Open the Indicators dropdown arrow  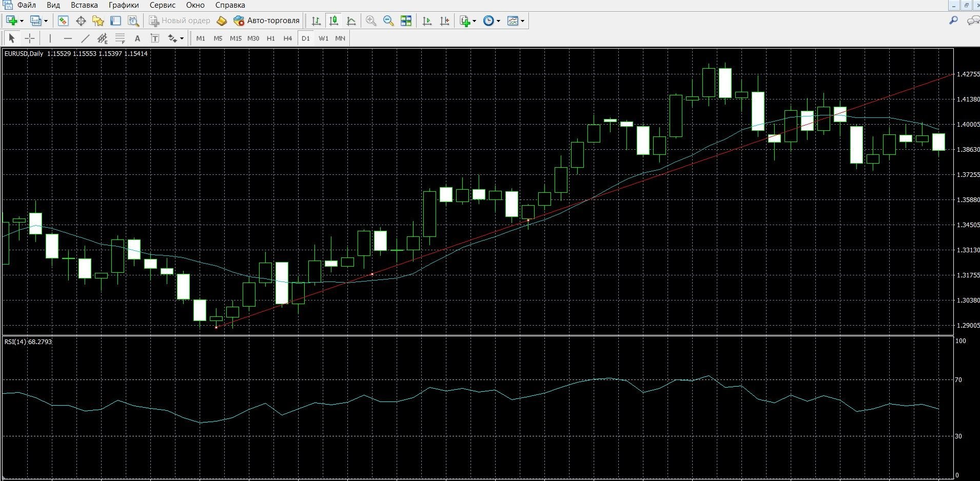click(474, 21)
